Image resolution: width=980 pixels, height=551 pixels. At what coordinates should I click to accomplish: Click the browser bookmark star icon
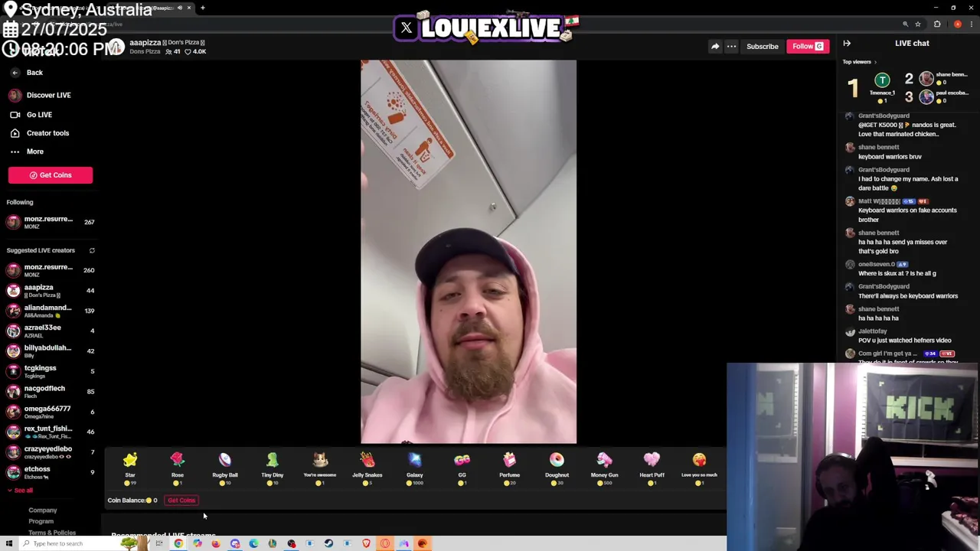click(918, 24)
